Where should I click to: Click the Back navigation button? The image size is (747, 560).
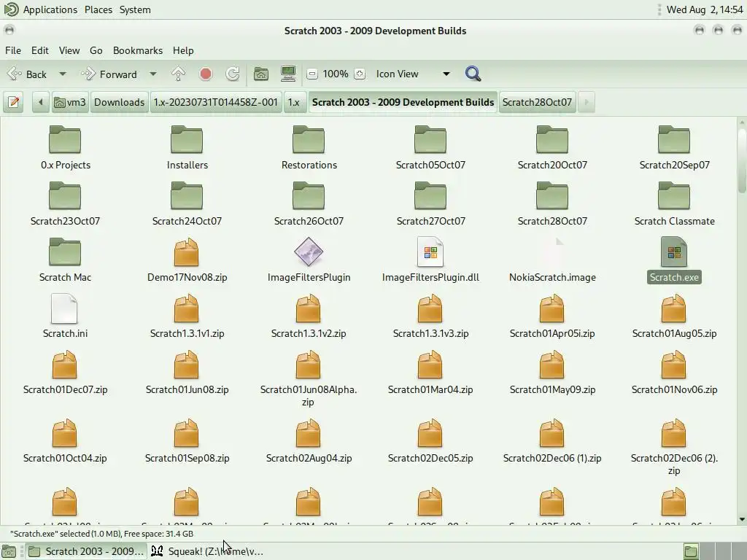[x=27, y=74]
